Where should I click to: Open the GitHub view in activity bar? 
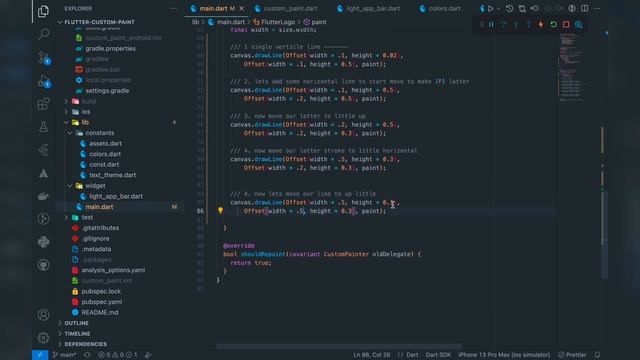43,265
